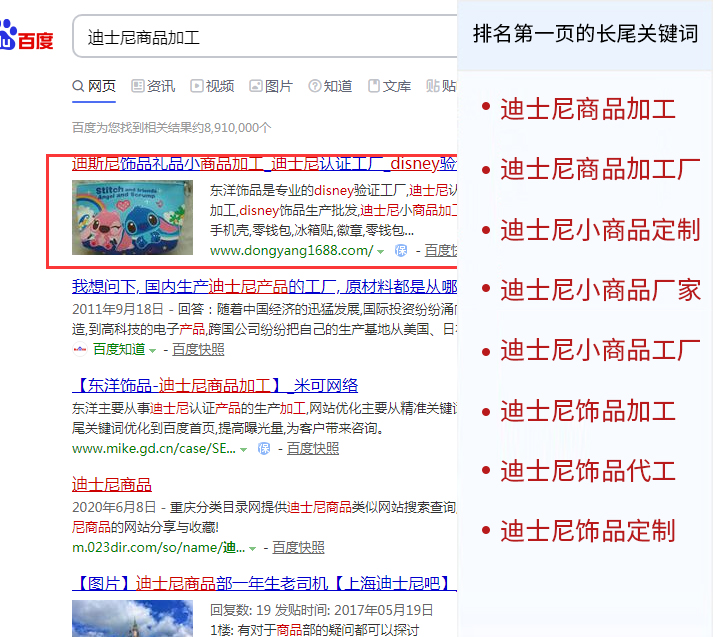Click 保 badge next to mike.gd.cn URL
The image size is (713, 637).
(x=264, y=449)
